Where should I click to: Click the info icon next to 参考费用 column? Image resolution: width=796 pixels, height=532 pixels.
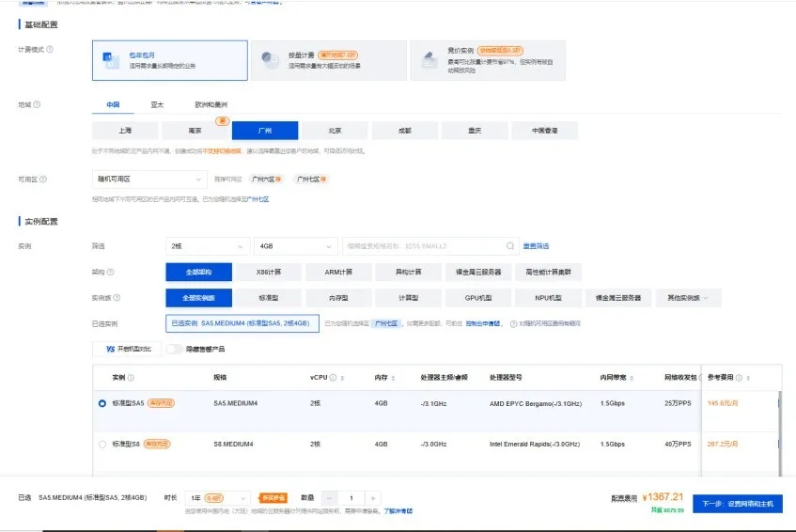[x=739, y=378]
